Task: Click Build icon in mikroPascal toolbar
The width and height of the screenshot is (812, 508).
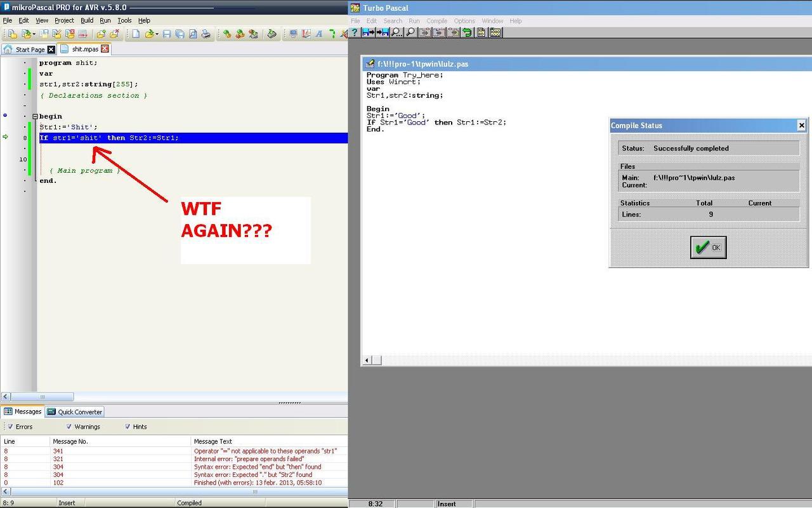Action: tap(226, 34)
